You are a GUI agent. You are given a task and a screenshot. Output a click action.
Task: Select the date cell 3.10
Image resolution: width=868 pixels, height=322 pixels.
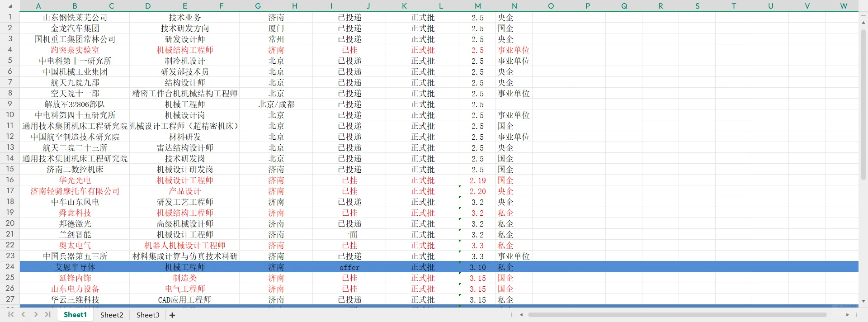pos(477,267)
